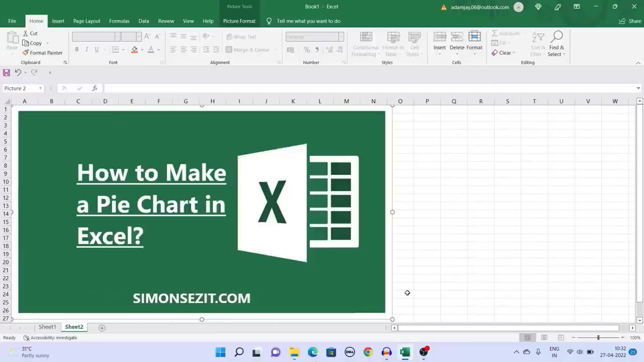Image resolution: width=644 pixels, height=362 pixels.
Task: Click the vertical scrollbar thumb
Action: click(639, 204)
